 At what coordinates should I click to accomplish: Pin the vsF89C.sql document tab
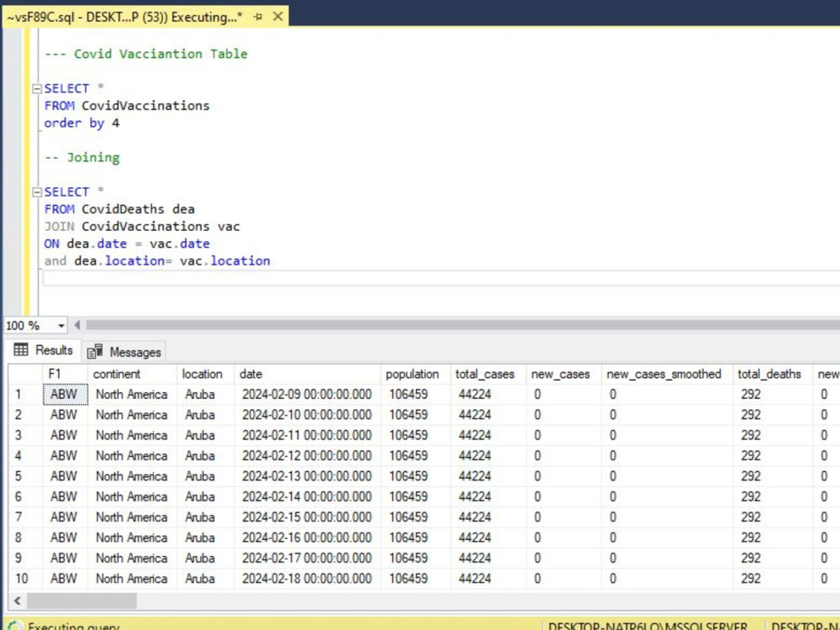click(x=258, y=17)
